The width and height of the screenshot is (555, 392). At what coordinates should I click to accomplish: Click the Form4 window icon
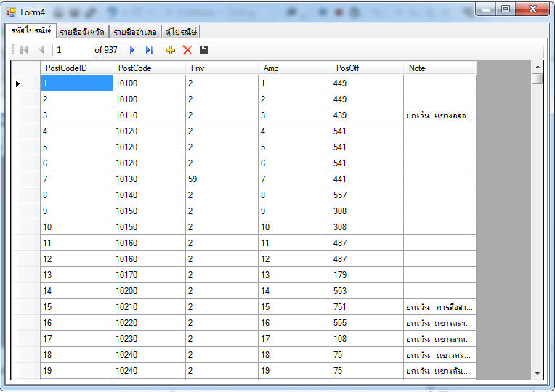tap(10, 12)
